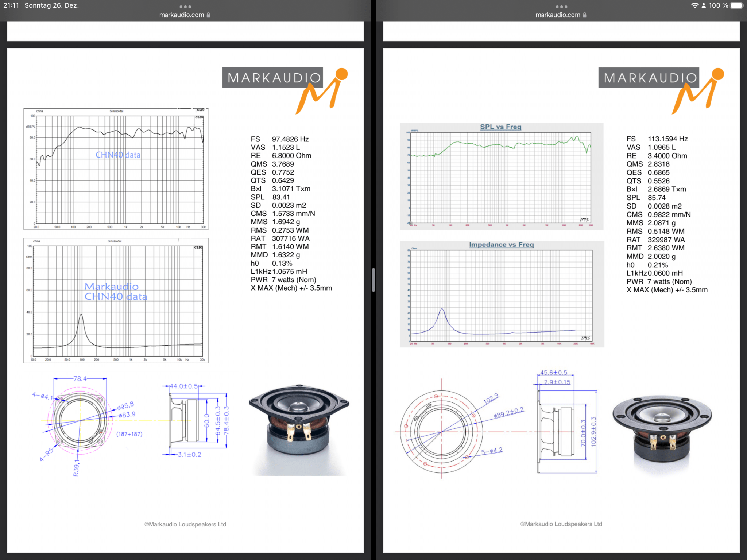Image resolution: width=747 pixels, height=560 pixels.
Task: Select 'X MAX (Mech) +/- 3.5mm' in right pane
Action: coord(667,290)
